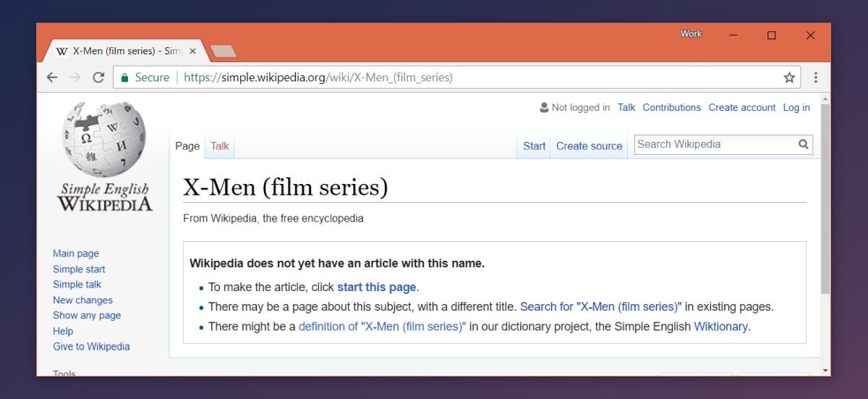The width and height of the screenshot is (868, 399).
Task: Close the Chrome window
Action: click(x=810, y=35)
